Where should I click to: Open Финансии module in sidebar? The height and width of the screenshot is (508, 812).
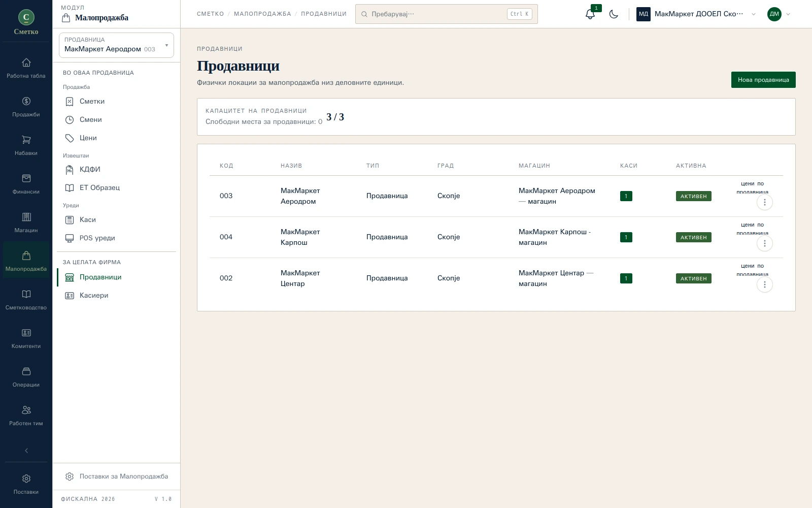pyautogui.click(x=26, y=184)
